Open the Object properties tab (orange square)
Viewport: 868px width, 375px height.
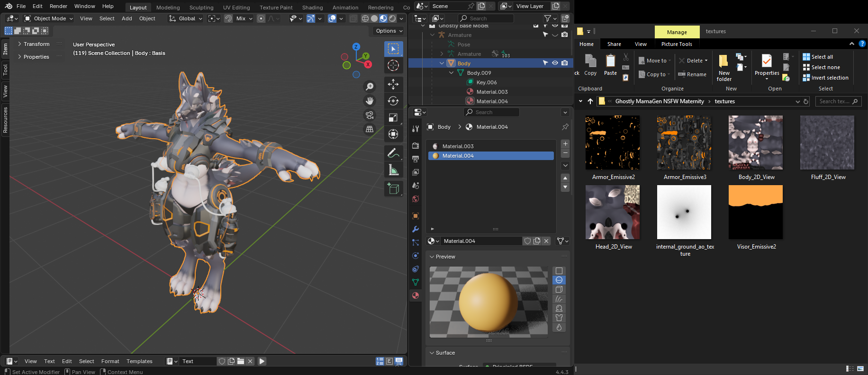pyautogui.click(x=416, y=216)
